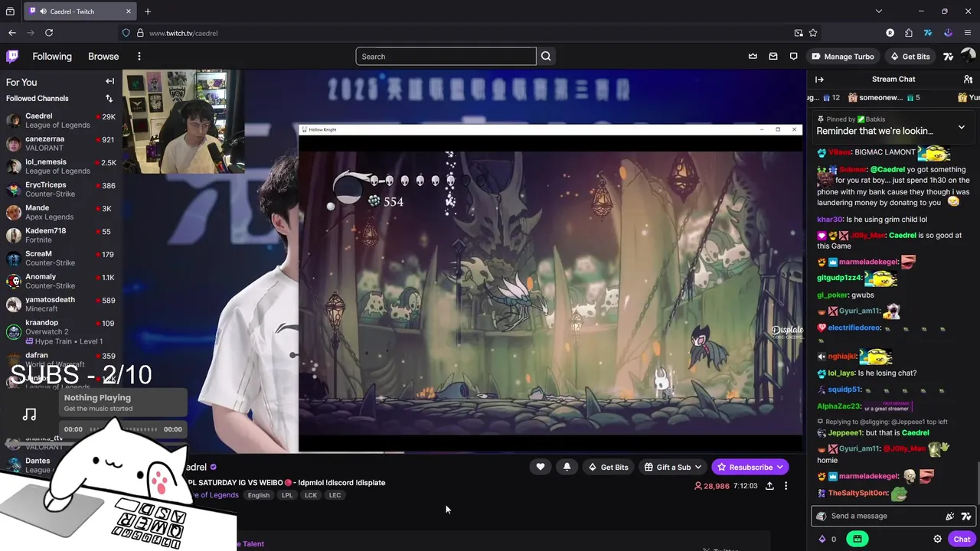Open ScreaM Counter-Strike channel
980x551 pixels.
click(x=60, y=259)
